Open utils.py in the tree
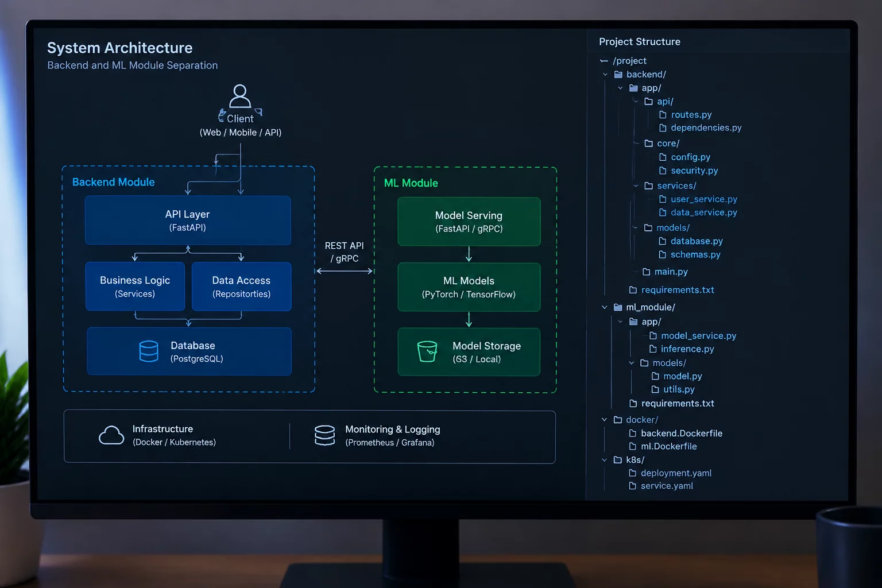Screen dimensions: 882x588 (x=679, y=389)
